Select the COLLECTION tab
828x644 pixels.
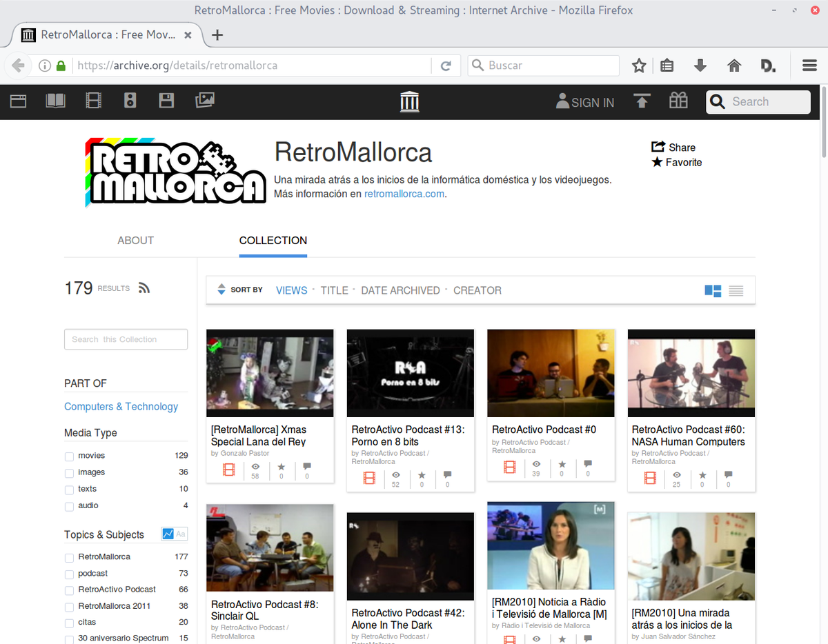click(x=273, y=240)
